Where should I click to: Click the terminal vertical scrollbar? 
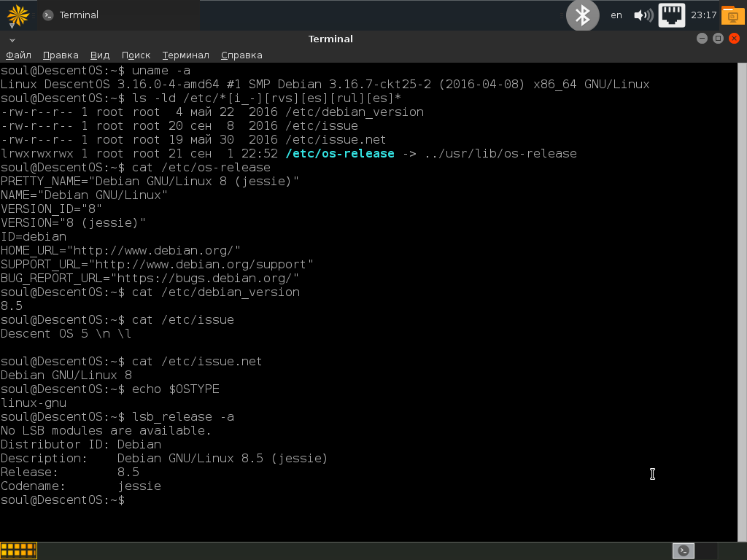point(742,302)
